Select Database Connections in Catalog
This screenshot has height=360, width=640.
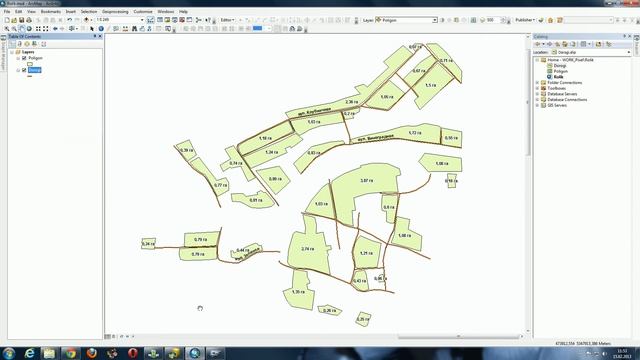click(567, 100)
